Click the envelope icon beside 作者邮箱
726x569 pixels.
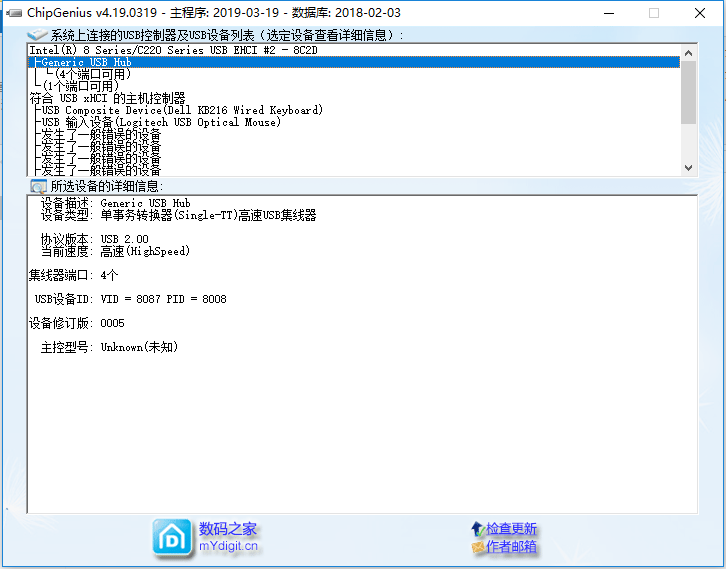477,547
